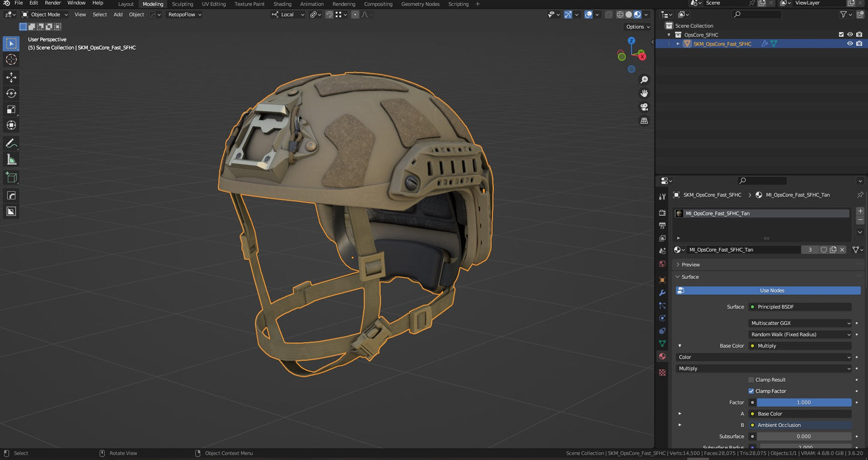
Task: Expand the Preview panel
Action: [690, 265]
